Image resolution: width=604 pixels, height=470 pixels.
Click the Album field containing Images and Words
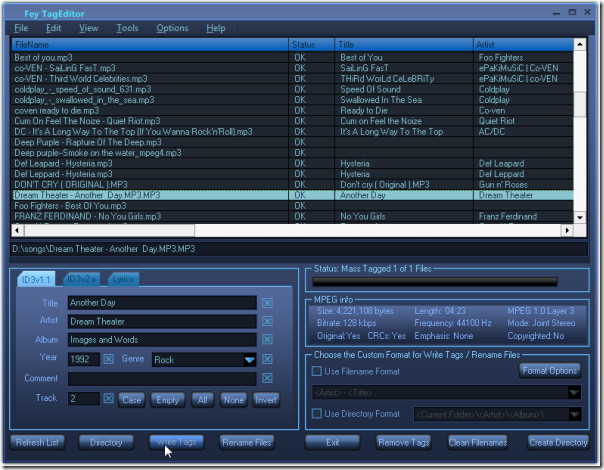[x=162, y=339]
